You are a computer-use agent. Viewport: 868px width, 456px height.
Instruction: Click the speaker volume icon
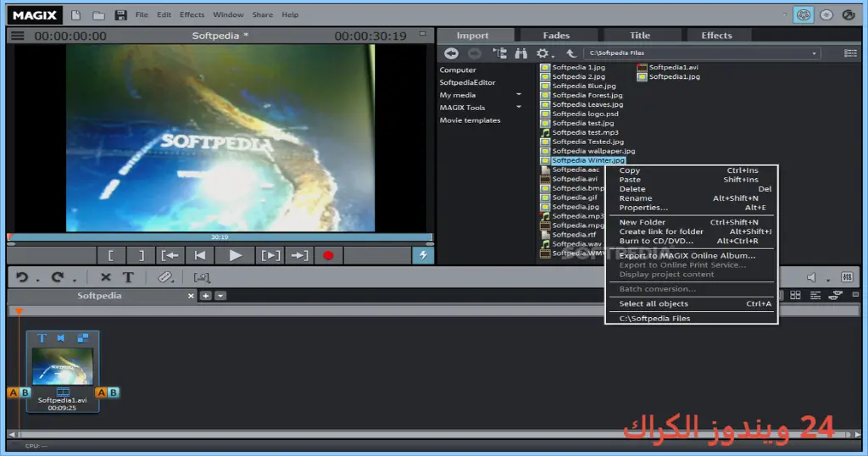pyautogui.click(x=811, y=277)
